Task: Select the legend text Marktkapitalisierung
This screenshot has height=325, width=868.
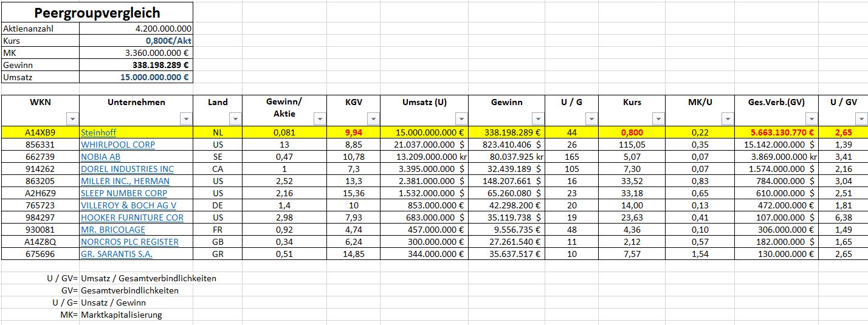Action: 121,315
